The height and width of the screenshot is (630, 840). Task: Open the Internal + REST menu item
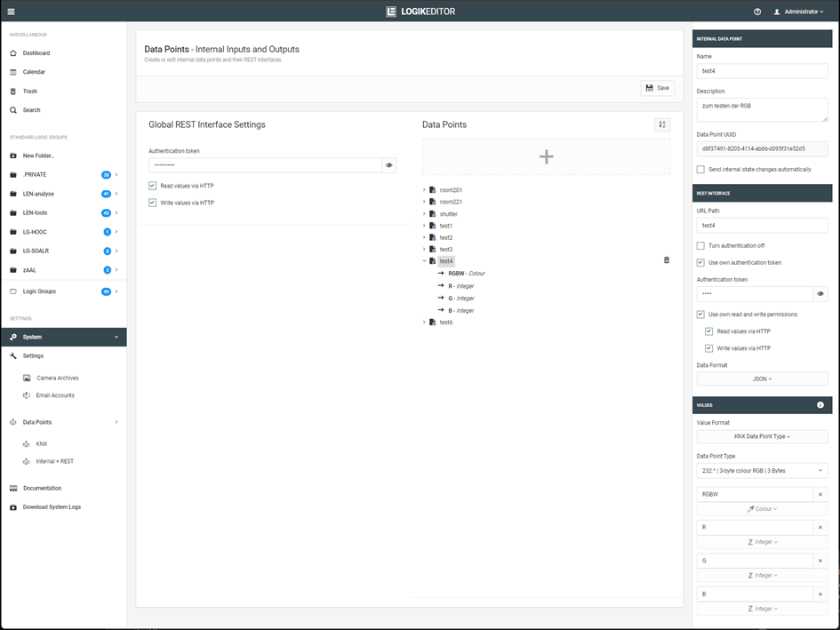(x=54, y=461)
